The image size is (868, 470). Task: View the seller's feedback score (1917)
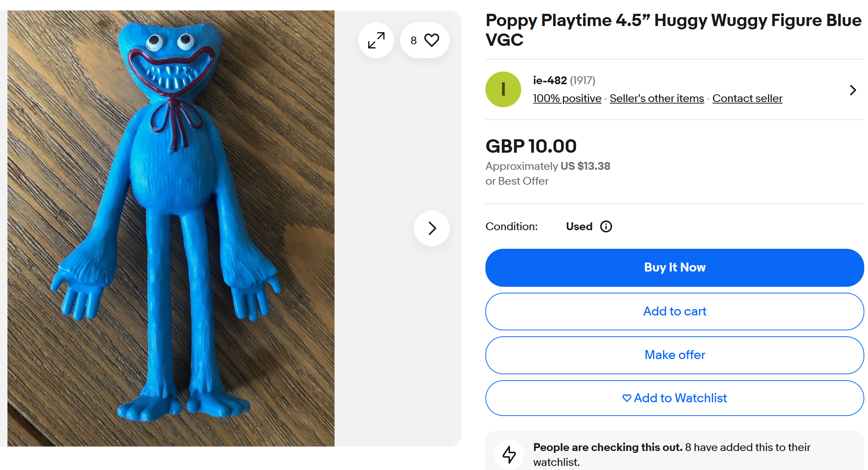pos(583,80)
